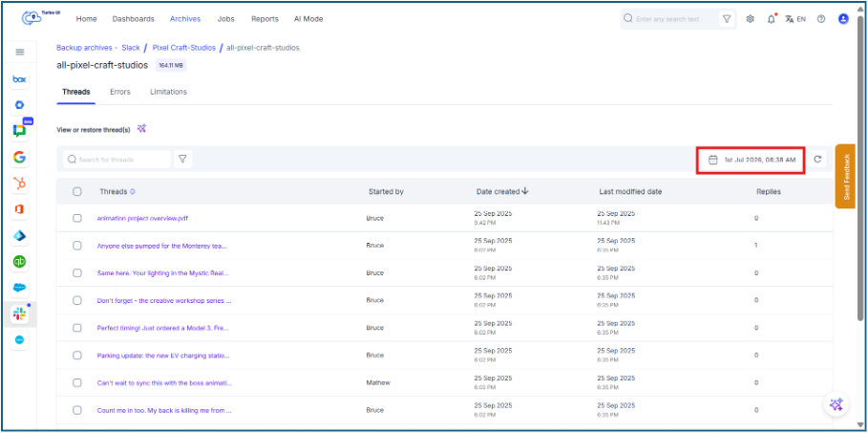This screenshot has width=868, height=433.
Task: Open the HubSpot connector icon
Action: 19,184
